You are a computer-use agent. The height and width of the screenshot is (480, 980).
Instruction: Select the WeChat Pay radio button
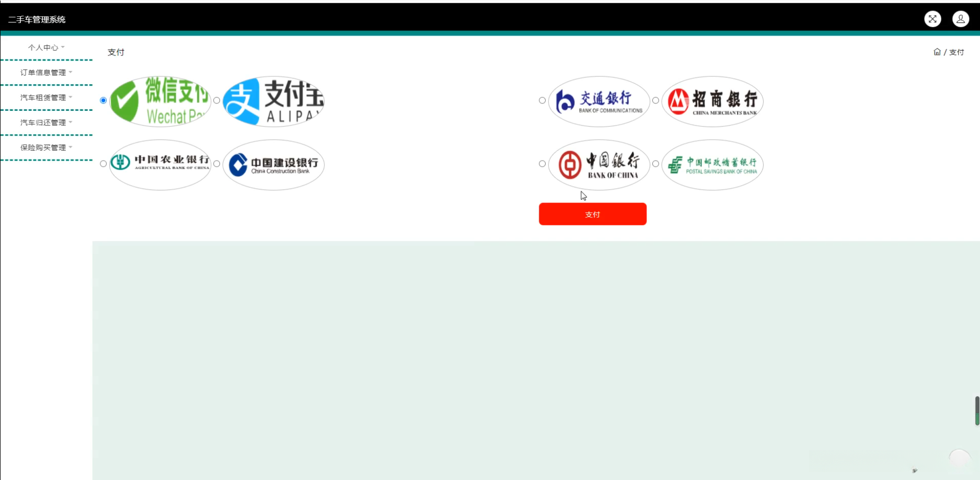click(103, 100)
